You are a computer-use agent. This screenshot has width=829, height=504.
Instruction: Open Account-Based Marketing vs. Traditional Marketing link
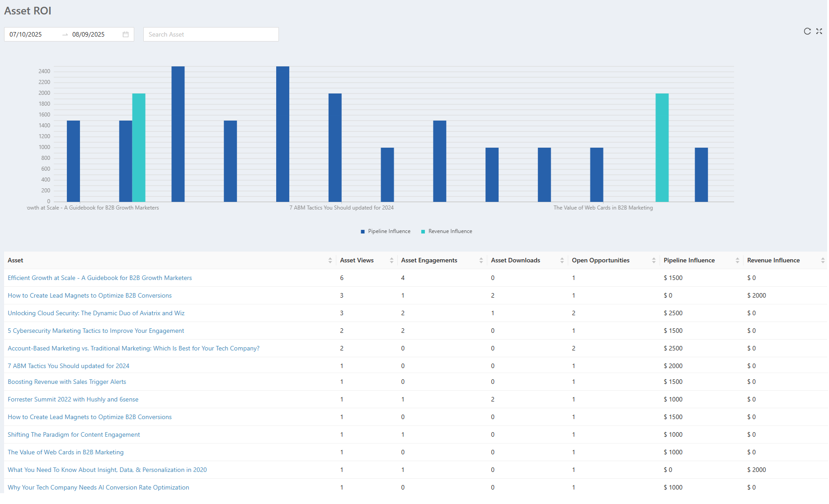tap(134, 349)
